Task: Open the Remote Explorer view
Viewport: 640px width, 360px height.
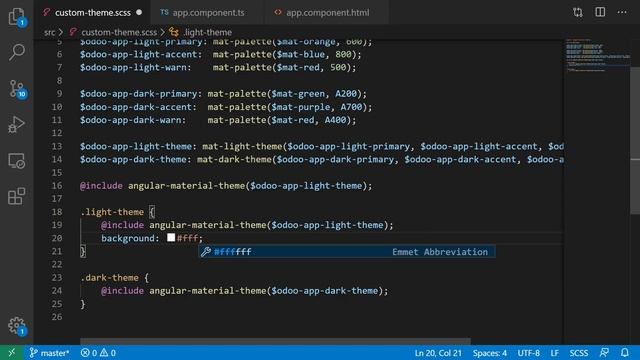Action: click(x=17, y=161)
